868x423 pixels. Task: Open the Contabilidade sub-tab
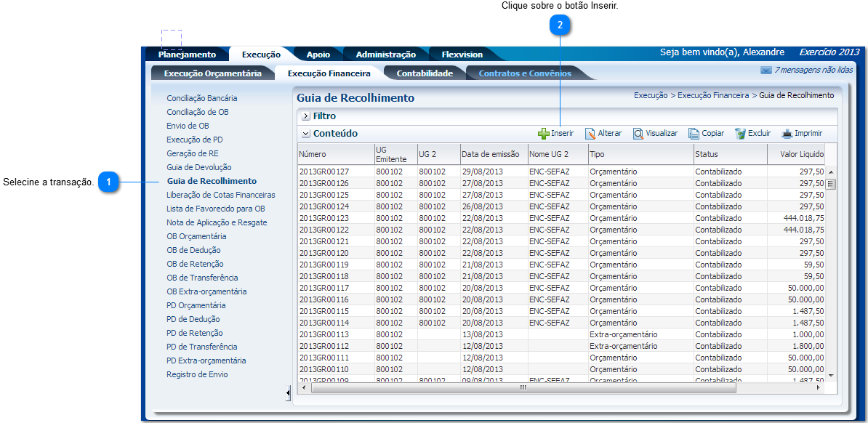[x=425, y=73]
